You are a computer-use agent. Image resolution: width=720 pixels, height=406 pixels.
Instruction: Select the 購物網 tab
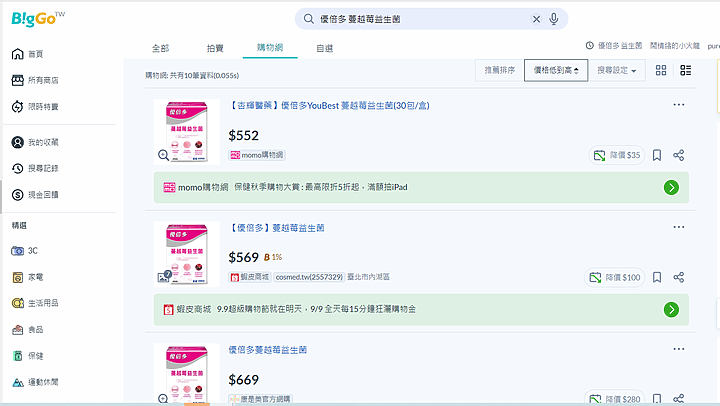click(x=270, y=48)
